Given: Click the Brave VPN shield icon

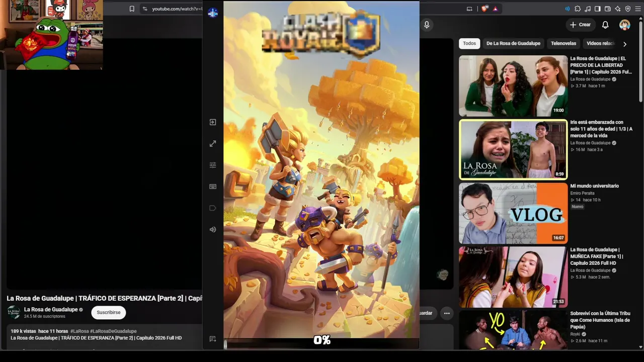Looking at the screenshot, I should click(628, 9).
